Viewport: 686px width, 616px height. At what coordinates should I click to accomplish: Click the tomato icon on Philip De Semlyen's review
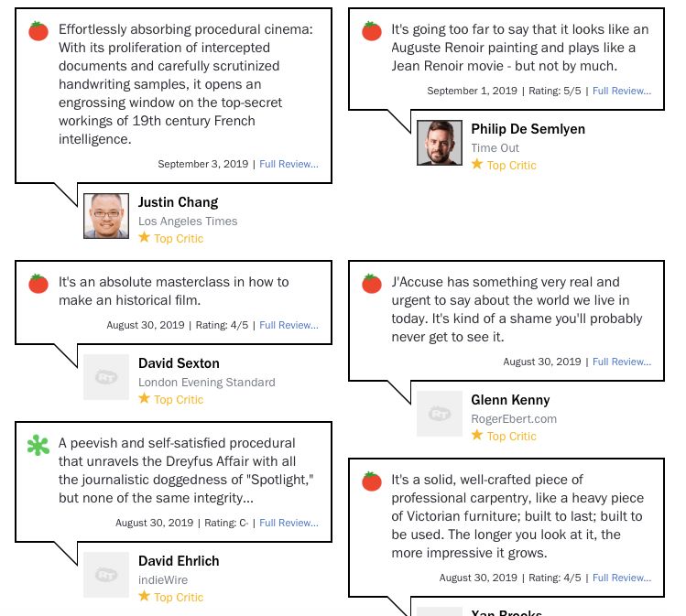[x=372, y=31]
